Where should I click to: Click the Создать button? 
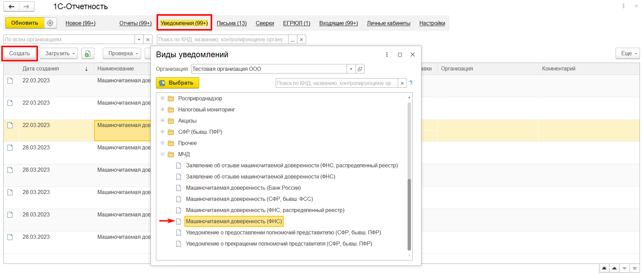(20, 54)
